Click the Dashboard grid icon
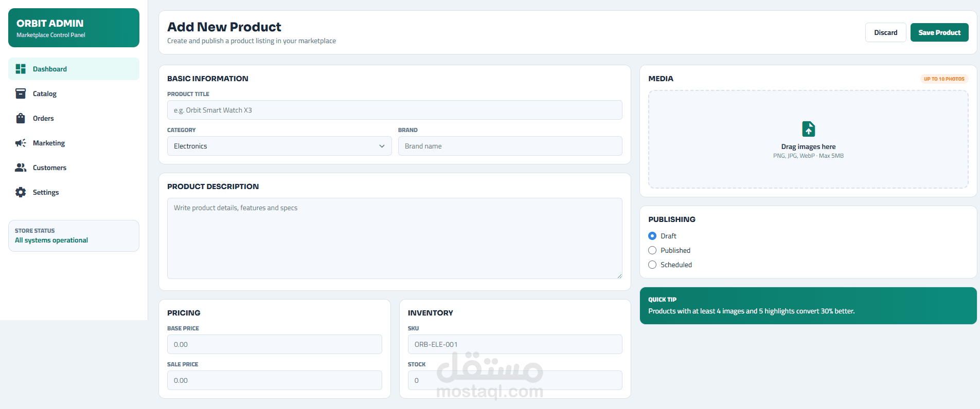Image resolution: width=980 pixels, height=409 pixels. 21,69
